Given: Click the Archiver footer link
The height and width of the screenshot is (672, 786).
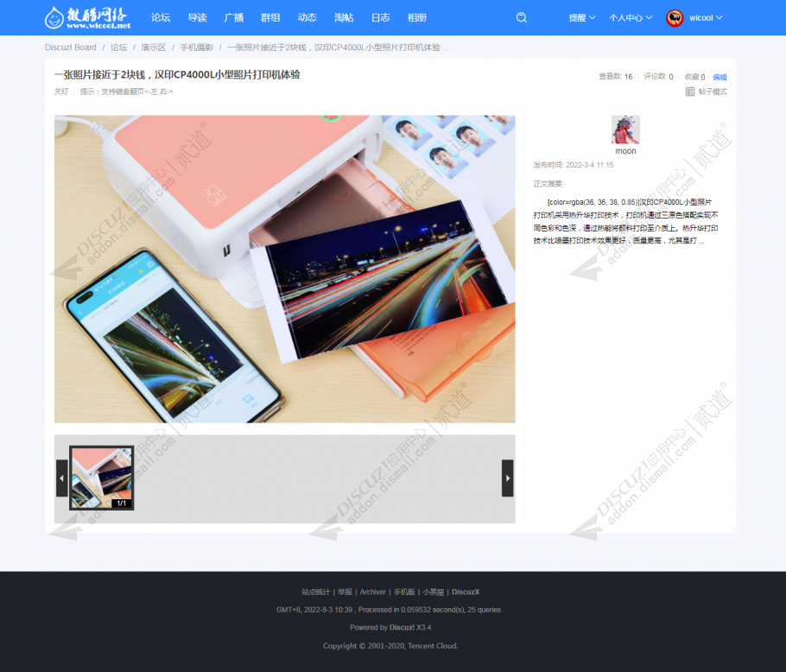Looking at the screenshot, I should [x=373, y=592].
